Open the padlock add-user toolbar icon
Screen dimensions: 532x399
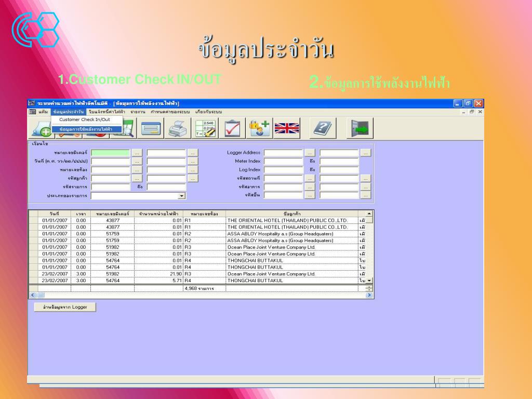coord(260,129)
